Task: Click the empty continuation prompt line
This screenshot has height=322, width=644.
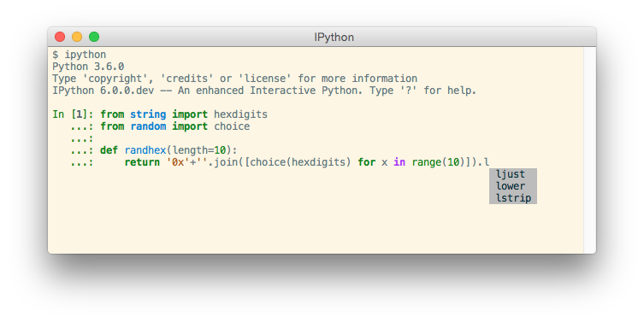Action: pyautogui.click(x=82, y=138)
